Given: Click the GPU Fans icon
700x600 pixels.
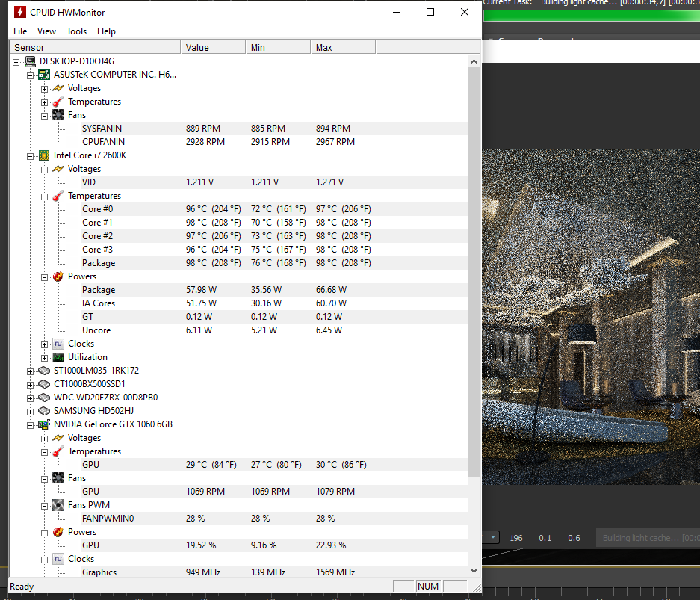Looking at the screenshot, I should point(58,478).
